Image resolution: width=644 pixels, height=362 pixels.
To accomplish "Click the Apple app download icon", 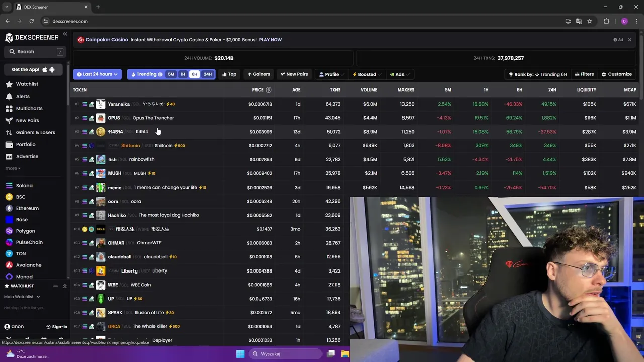I will (x=45, y=69).
